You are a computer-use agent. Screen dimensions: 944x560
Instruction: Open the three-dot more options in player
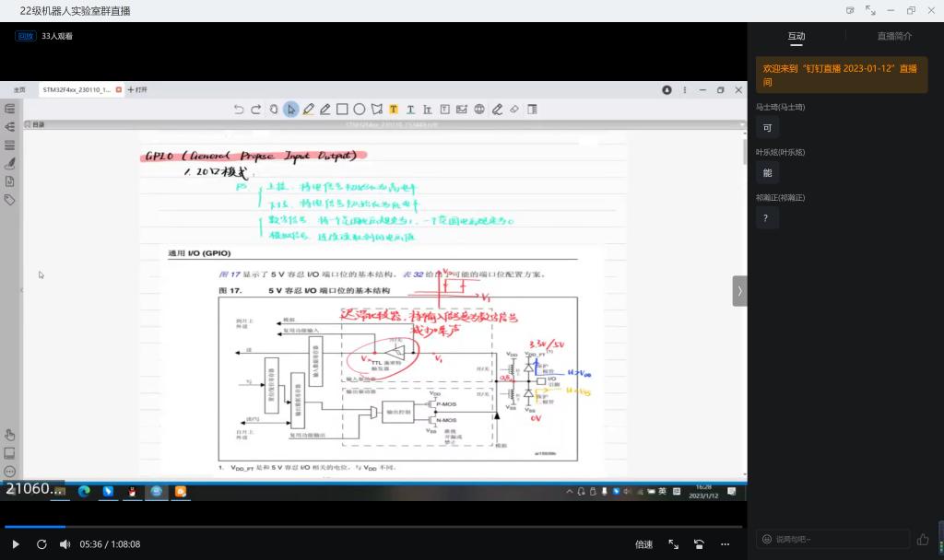[726, 544]
